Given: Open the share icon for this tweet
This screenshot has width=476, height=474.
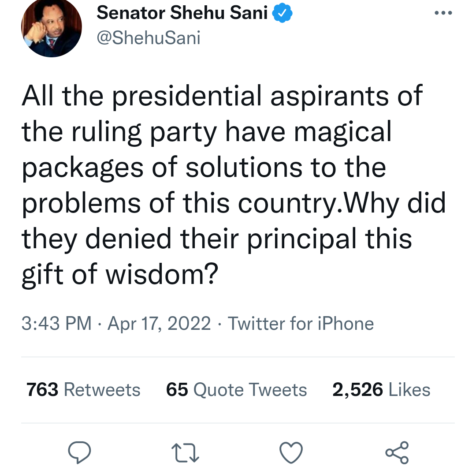Looking at the screenshot, I should (x=397, y=452).
